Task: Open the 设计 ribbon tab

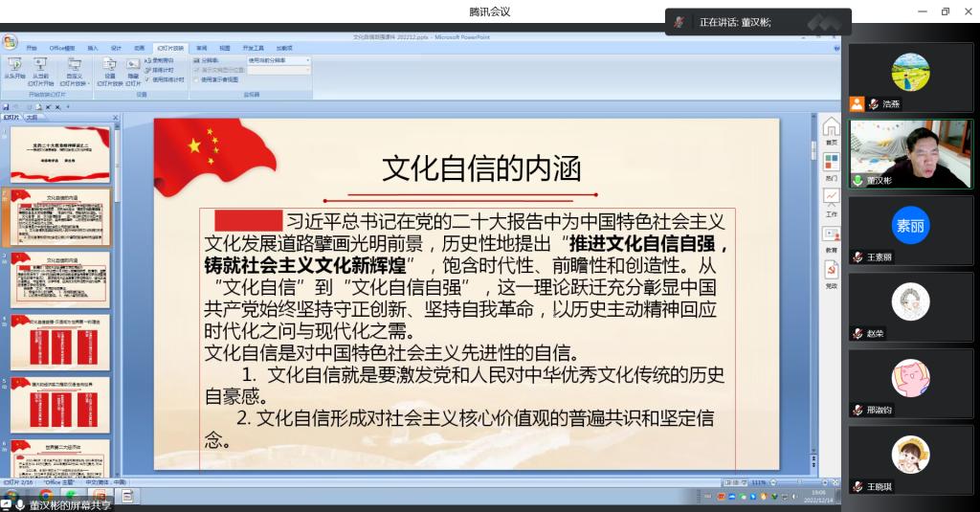Action: click(x=116, y=48)
